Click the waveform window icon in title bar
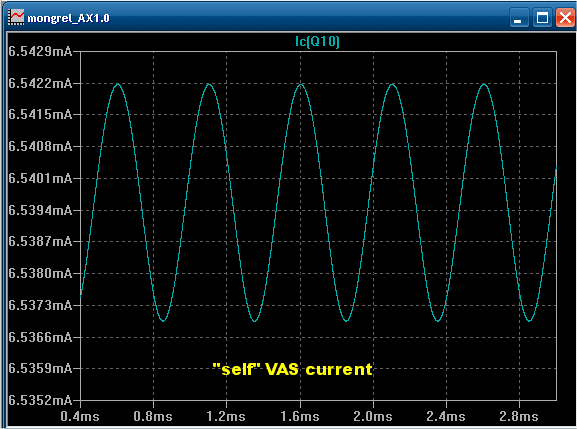 point(16,17)
